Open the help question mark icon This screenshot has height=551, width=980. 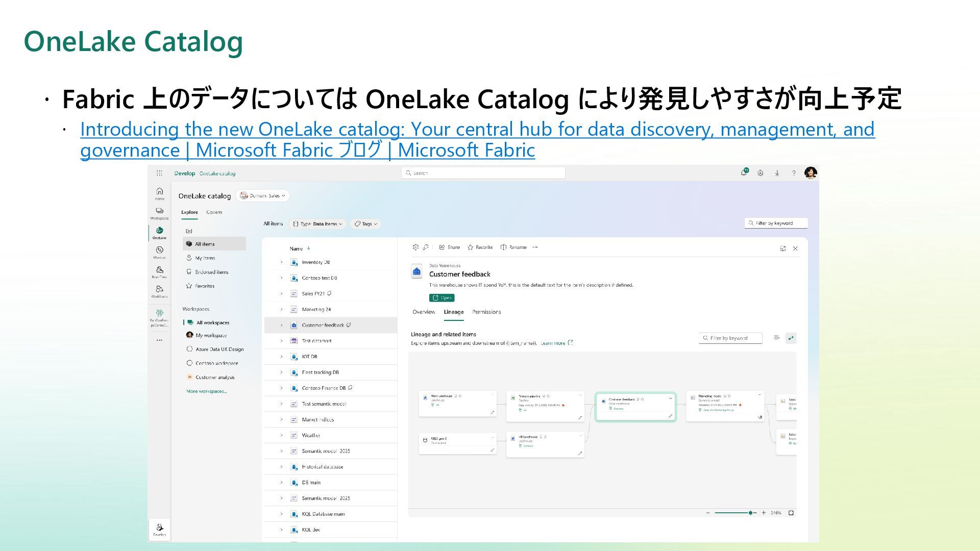(794, 173)
